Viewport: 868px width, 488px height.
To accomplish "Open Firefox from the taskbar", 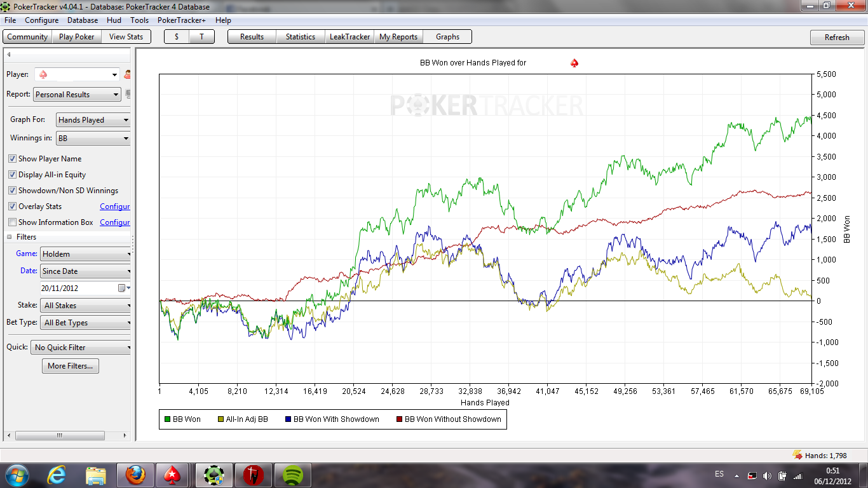I will [135, 475].
